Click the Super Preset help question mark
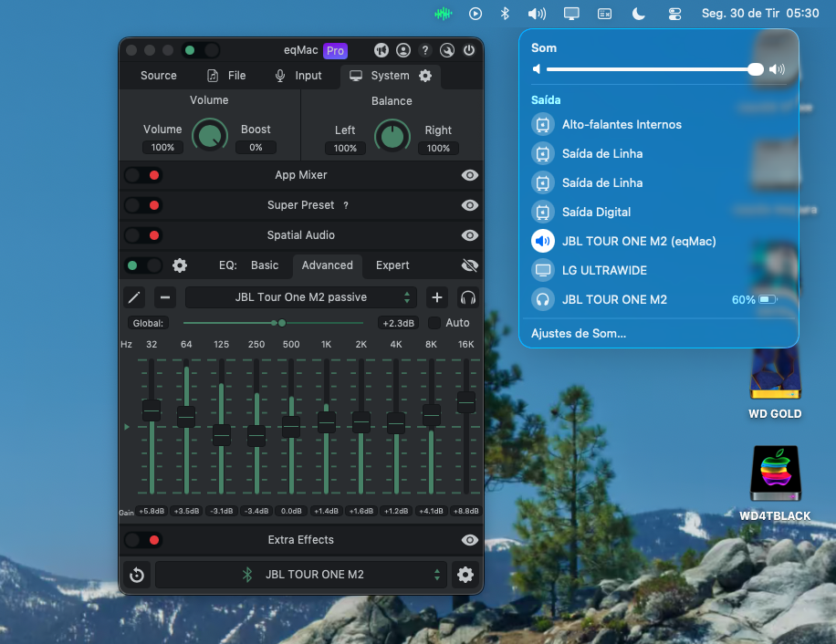The image size is (836, 644). [346, 205]
